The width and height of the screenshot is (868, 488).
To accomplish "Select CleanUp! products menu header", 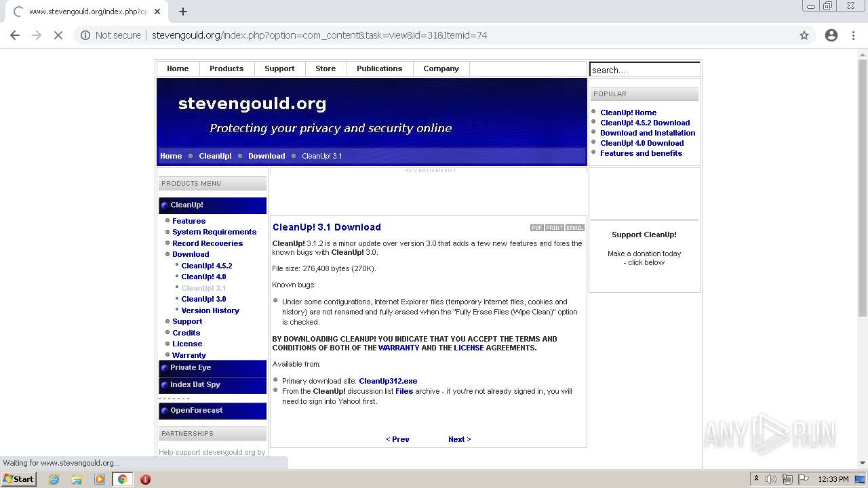I will coord(212,205).
